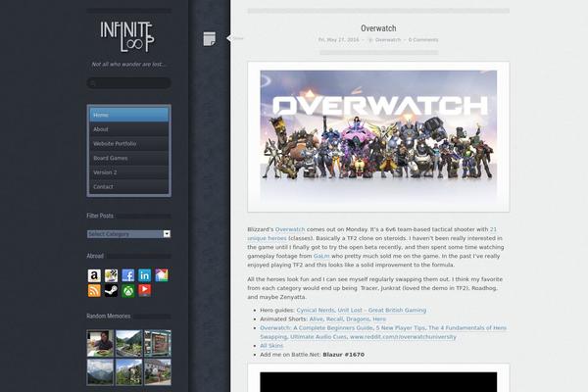Open 'Overwatch: A Complete Beginners Guide' link

point(317,328)
